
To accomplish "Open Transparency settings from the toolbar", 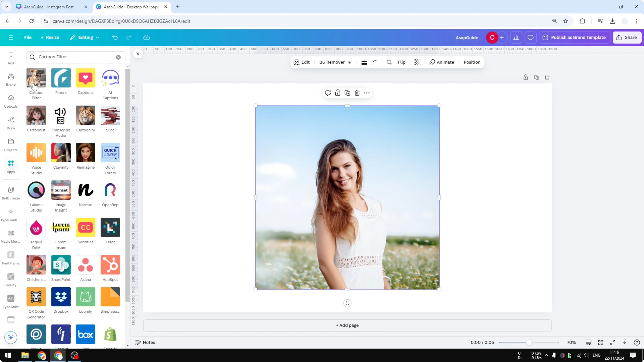I will 417,62.
